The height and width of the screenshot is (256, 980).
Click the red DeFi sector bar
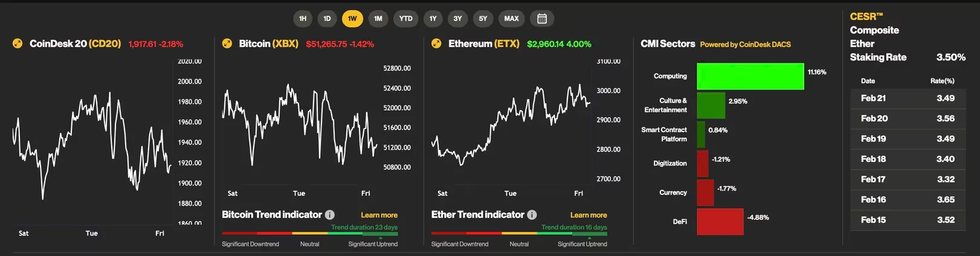(720, 222)
